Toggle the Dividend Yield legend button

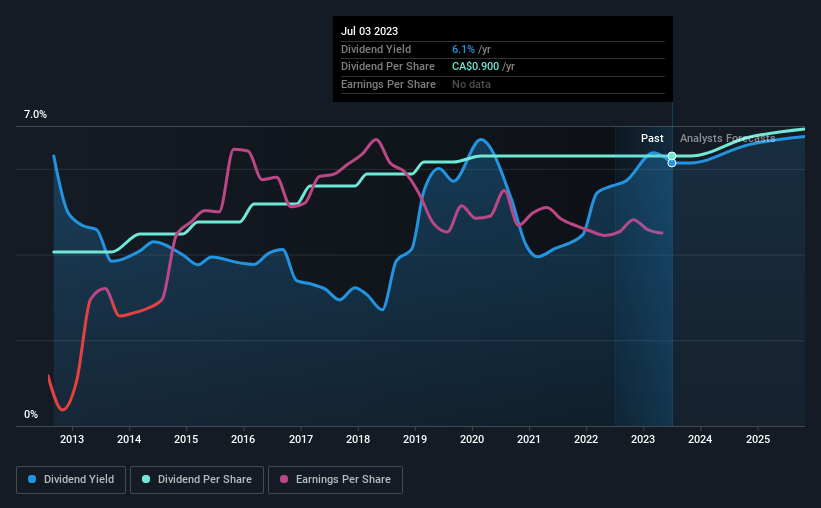click(71, 480)
